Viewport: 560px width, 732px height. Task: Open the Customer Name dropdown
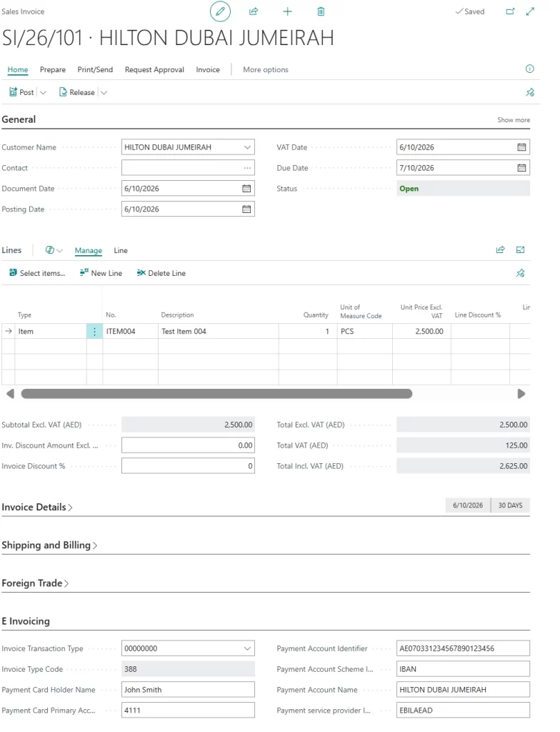(247, 147)
